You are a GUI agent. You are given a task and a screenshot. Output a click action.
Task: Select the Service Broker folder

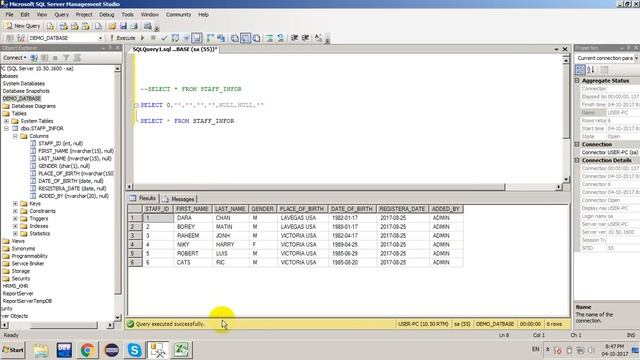tap(27, 263)
